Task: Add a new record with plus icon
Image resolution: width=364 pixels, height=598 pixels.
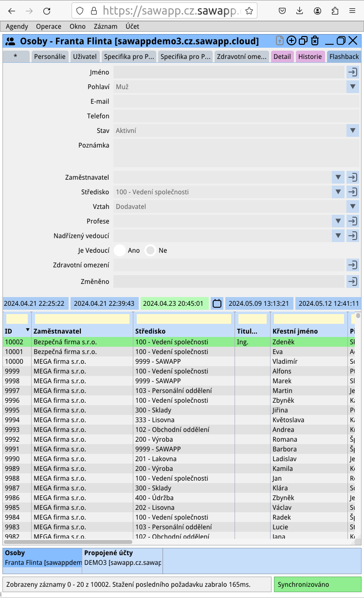Action: [x=291, y=41]
